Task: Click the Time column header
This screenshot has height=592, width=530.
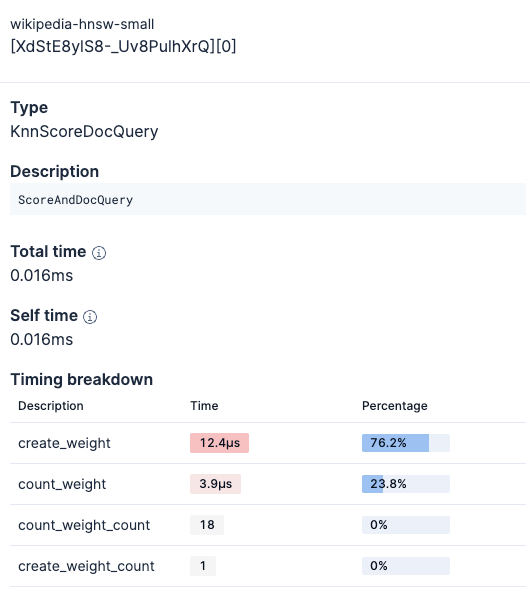Action: pos(204,406)
